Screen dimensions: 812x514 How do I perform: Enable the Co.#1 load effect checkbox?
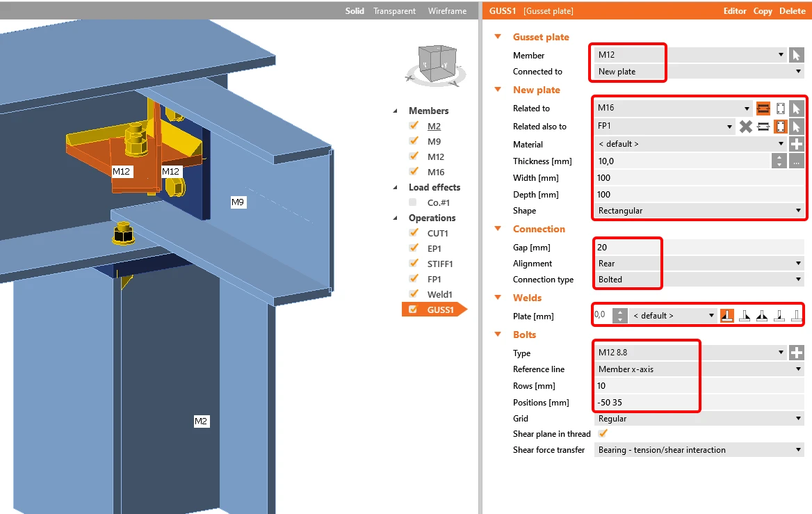tap(413, 202)
